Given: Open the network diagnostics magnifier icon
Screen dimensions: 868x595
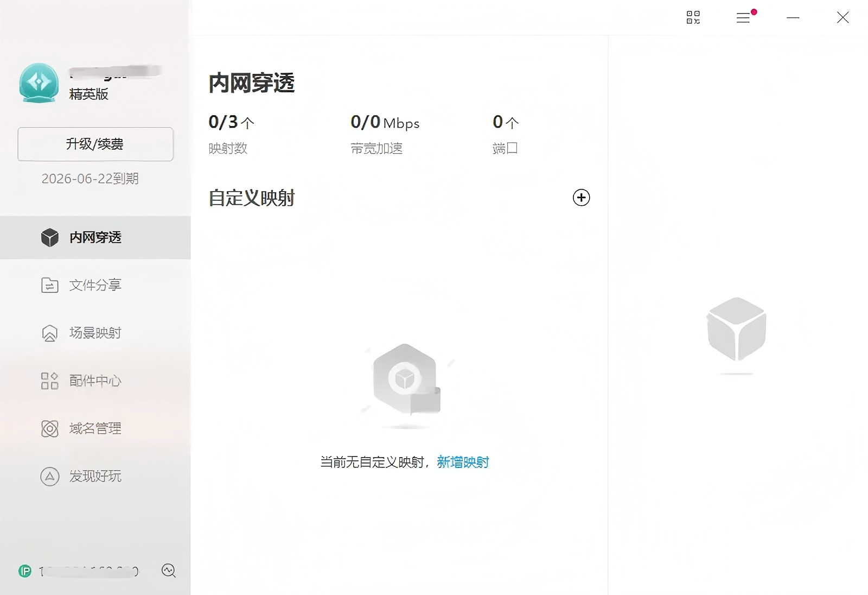Looking at the screenshot, I should pos(169,571).
